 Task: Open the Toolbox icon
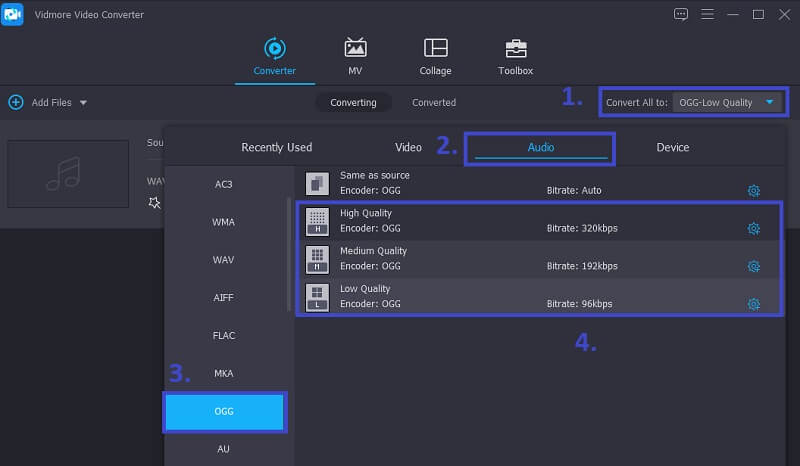tap(515, 48)
